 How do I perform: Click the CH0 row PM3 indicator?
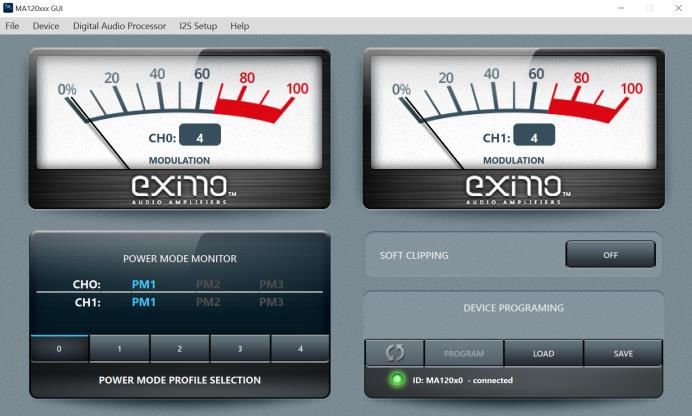(271, 284)
